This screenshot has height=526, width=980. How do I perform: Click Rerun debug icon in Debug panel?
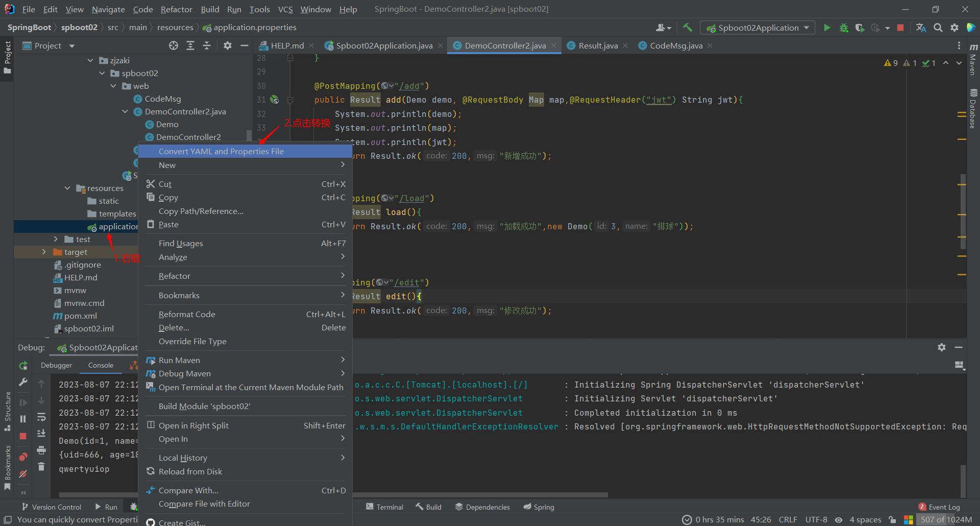coord(23,366)
